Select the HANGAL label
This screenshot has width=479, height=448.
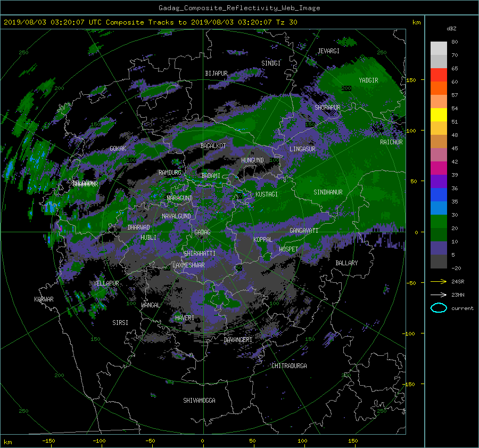coord(150,305)
